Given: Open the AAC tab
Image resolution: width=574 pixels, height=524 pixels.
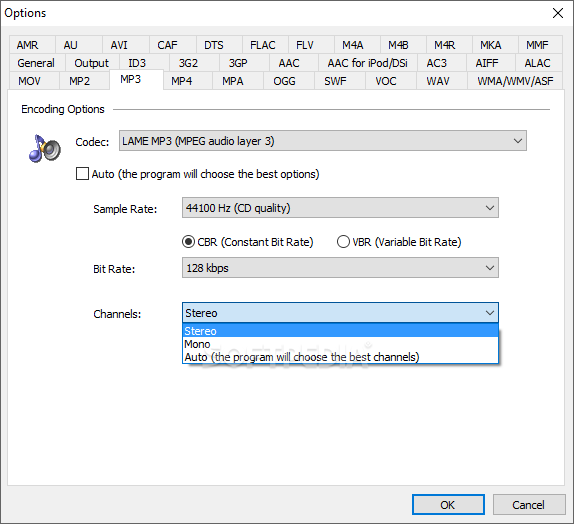Looking at the screenshot, I should (x=294, y=63).
